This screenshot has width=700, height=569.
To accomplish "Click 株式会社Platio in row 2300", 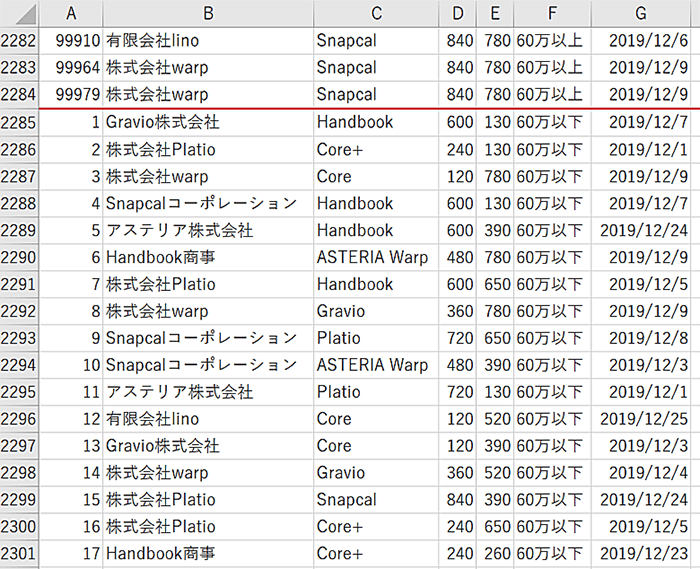I will point(208,527).
